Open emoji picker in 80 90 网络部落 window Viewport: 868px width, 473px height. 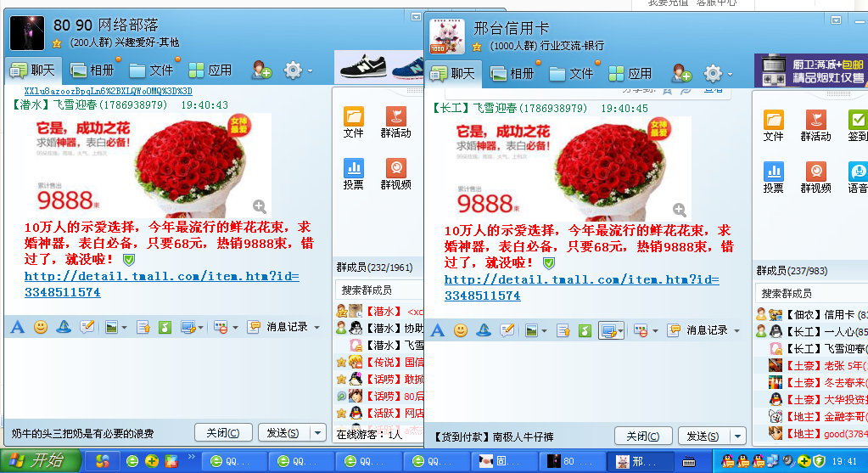click(41, 327)
